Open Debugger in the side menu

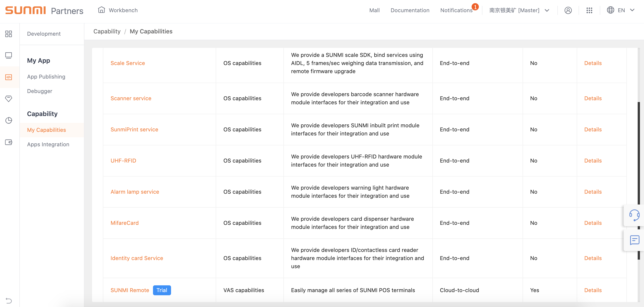tap(39, 91)
